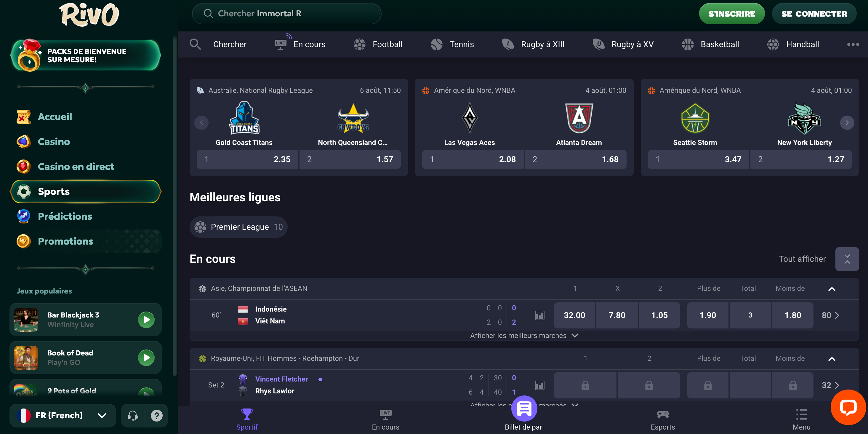Select Tennis in sports bar
The height and width of the screenshot is (434, 868).
click(x=452, y=44)
